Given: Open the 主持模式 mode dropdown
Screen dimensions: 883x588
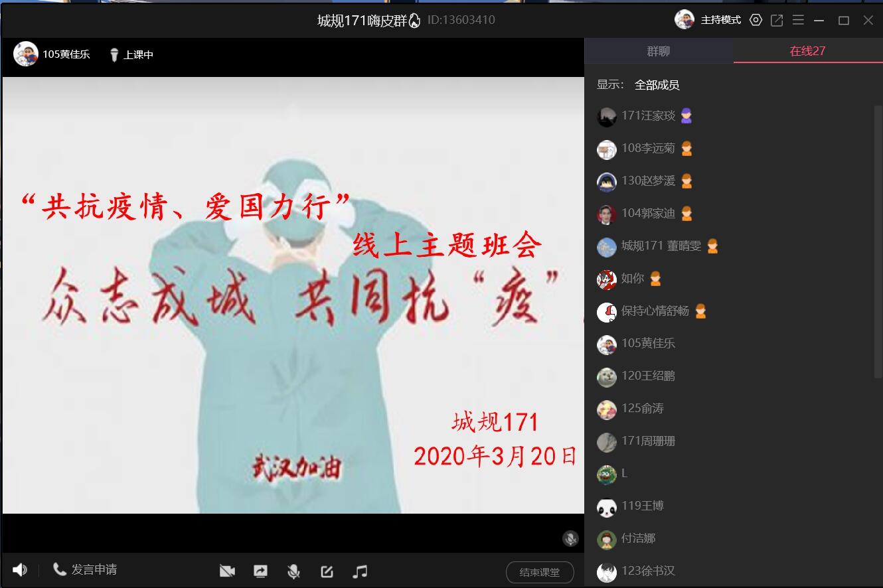Looking at the screenshot, I should (720, 20).
